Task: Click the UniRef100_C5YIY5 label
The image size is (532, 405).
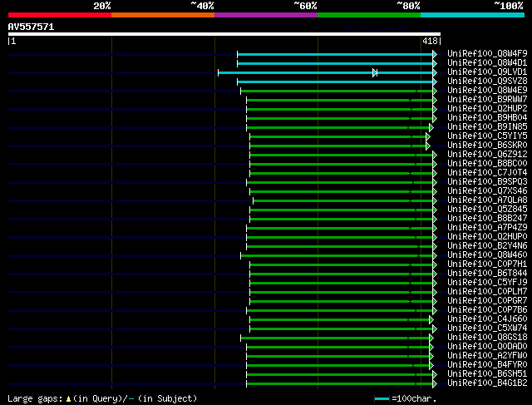Action: click(487, 136)
